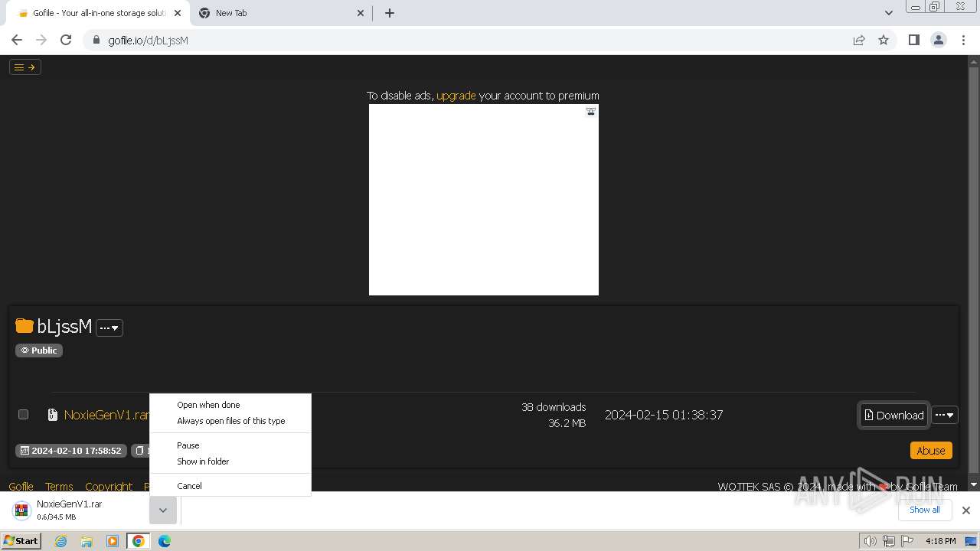Choose Always open files of this type

point(231,421)
